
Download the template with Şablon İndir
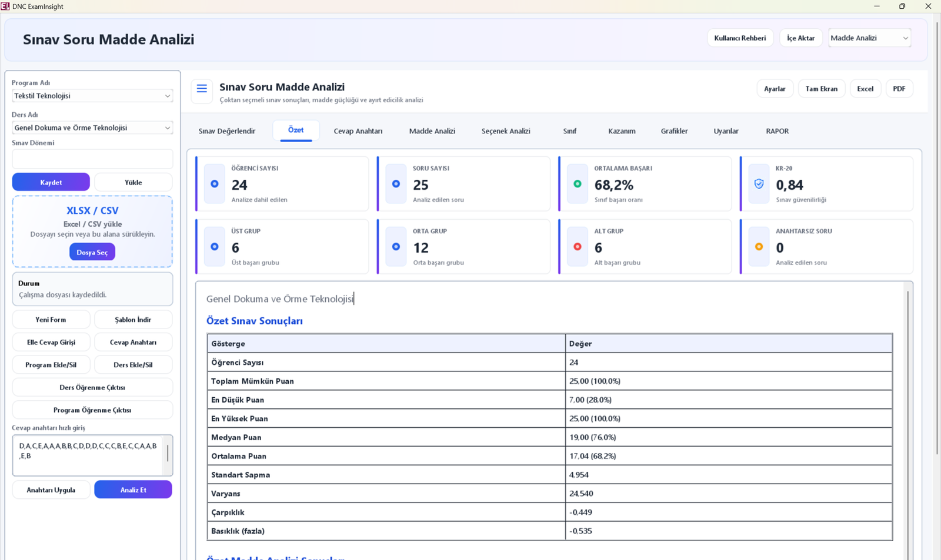pyautogui.click(x=134, y=320)
